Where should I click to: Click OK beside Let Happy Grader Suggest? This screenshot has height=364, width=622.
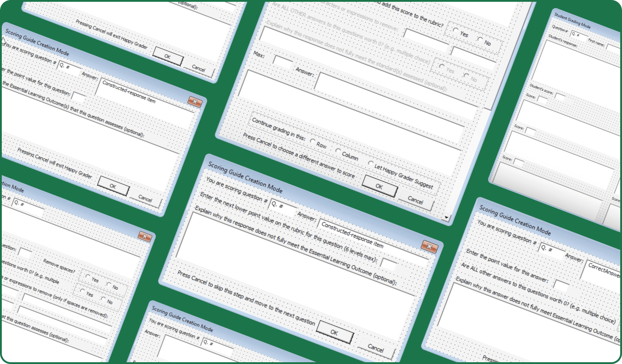pyautogui.click(x=379, y=186)
